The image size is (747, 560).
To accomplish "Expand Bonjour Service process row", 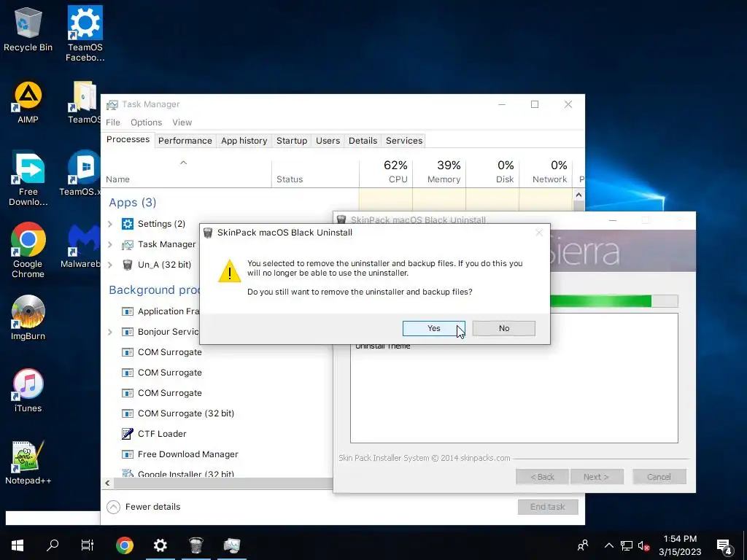I will click(110, 332).
